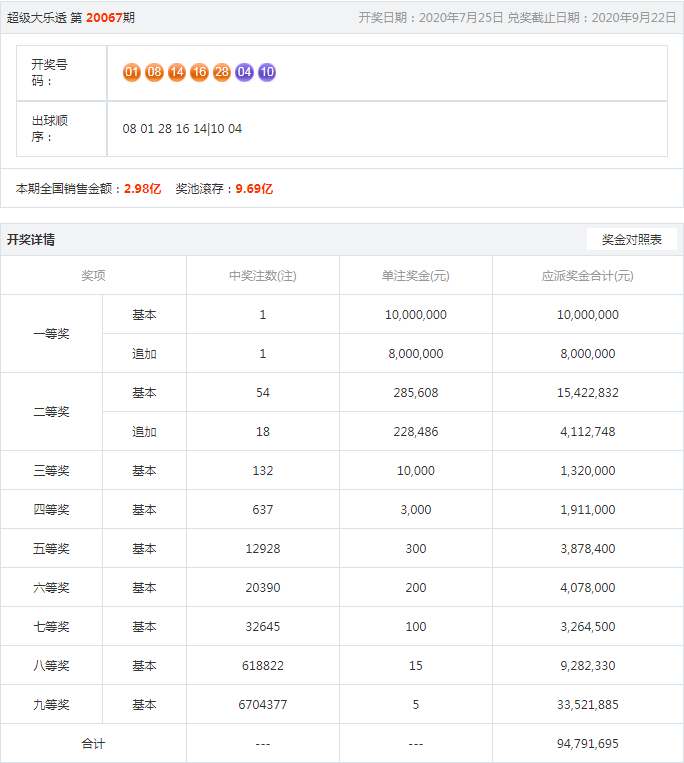
Task: Select the 应派奖金合计(元) column header
Action: [587, 276]
